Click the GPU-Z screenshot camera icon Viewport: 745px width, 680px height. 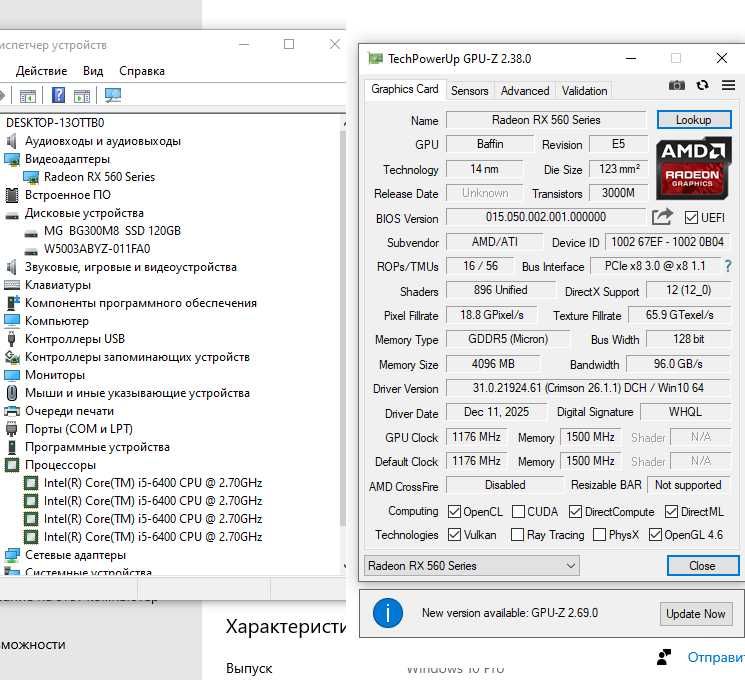coord(677,86)
